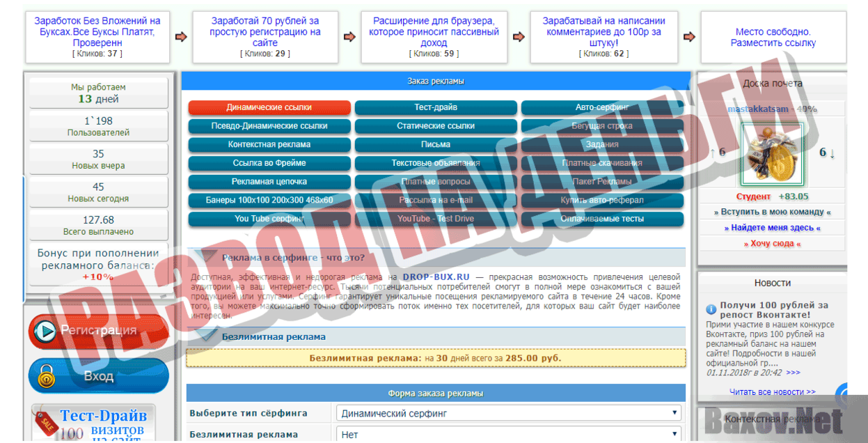Select the Платные вопросы tab
This screenshot has width=868, height=443.
pos(436,182)
